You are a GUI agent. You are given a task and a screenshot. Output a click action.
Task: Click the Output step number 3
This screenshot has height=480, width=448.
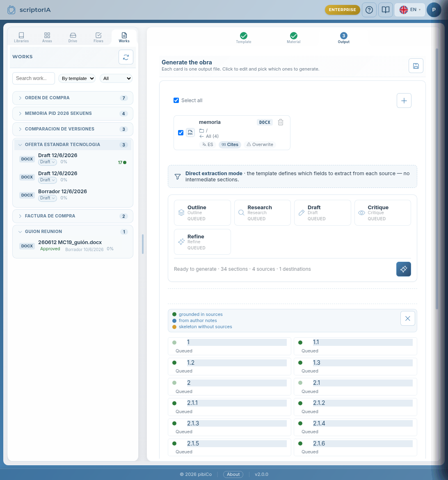343,36
